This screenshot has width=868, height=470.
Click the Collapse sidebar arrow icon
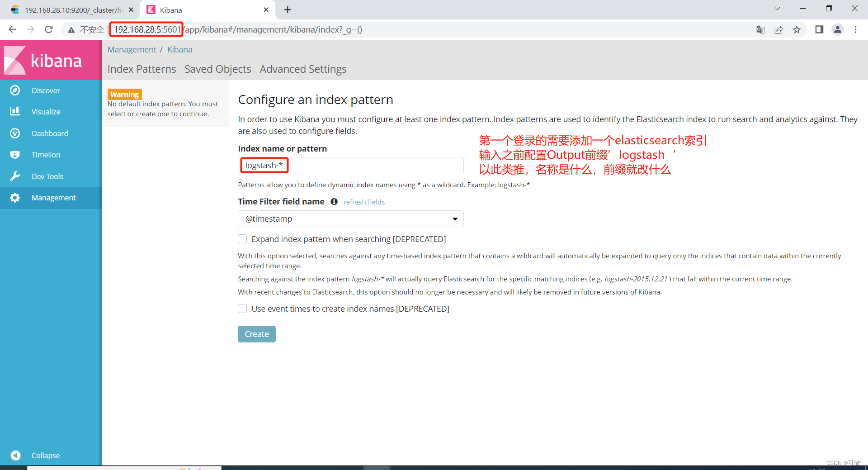pos(15,455)
